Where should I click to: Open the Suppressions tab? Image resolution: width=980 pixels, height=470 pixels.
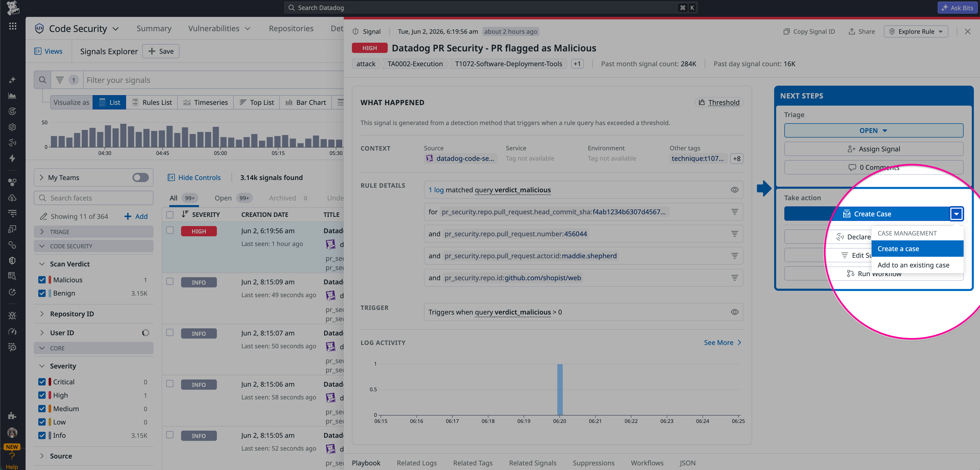click(594, 463)
